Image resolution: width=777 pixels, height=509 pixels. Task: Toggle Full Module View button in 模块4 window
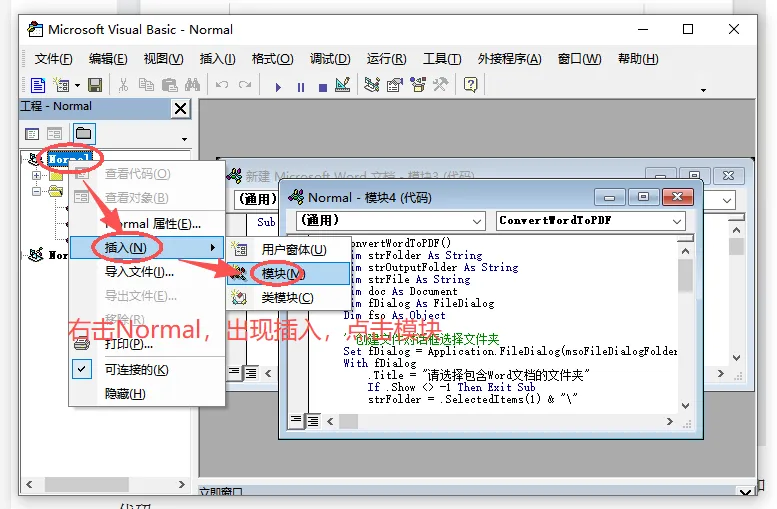(x=313, y=421)
